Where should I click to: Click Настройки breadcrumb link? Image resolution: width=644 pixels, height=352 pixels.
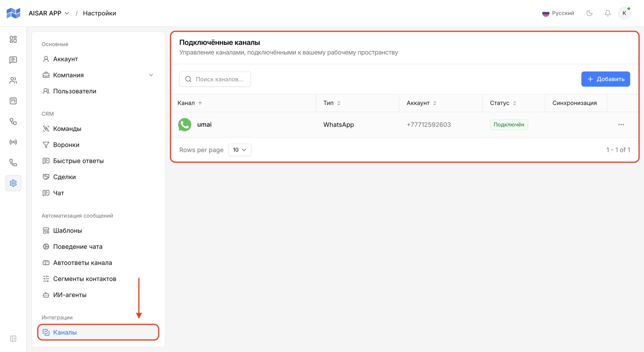[99, 13]
